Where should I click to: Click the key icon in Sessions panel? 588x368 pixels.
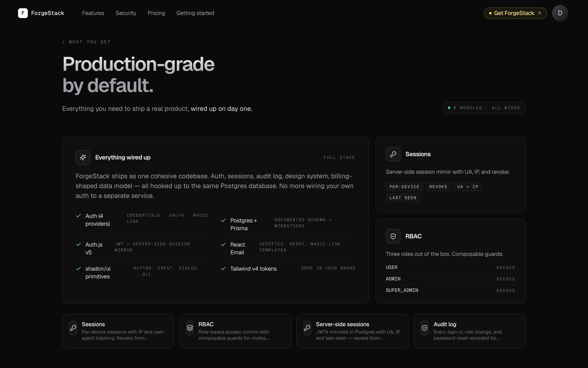(x=393, y=154)
